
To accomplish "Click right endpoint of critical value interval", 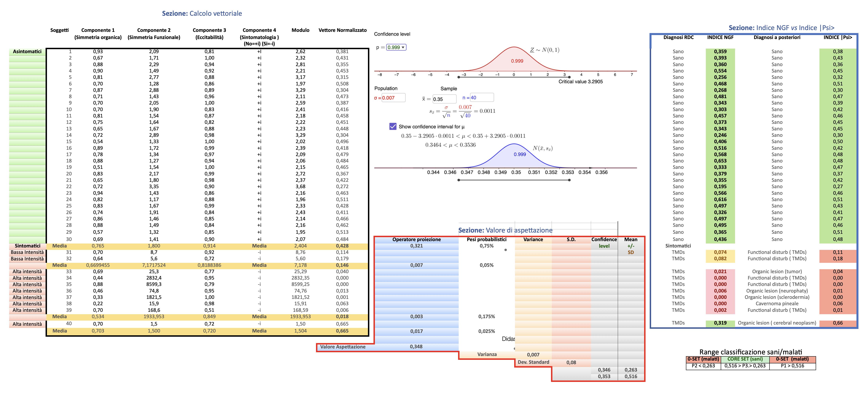I will [x=569, y=77].
